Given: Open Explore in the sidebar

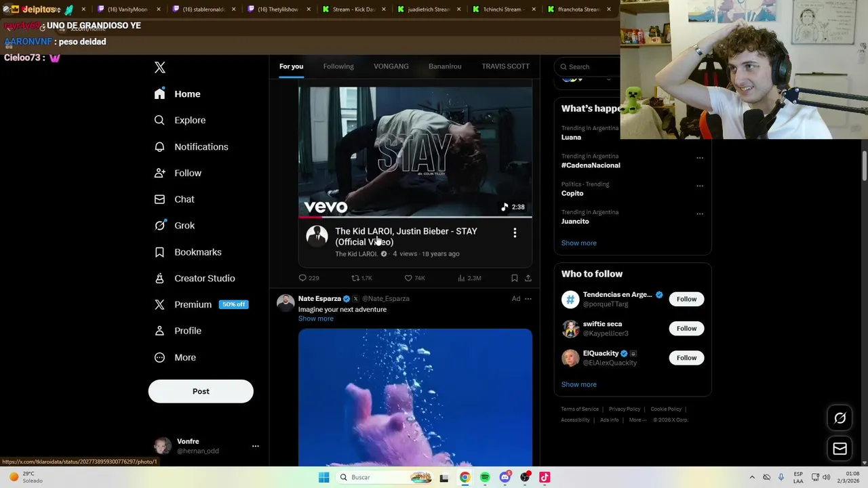Looking at the screenshot, I should (180, 120).
